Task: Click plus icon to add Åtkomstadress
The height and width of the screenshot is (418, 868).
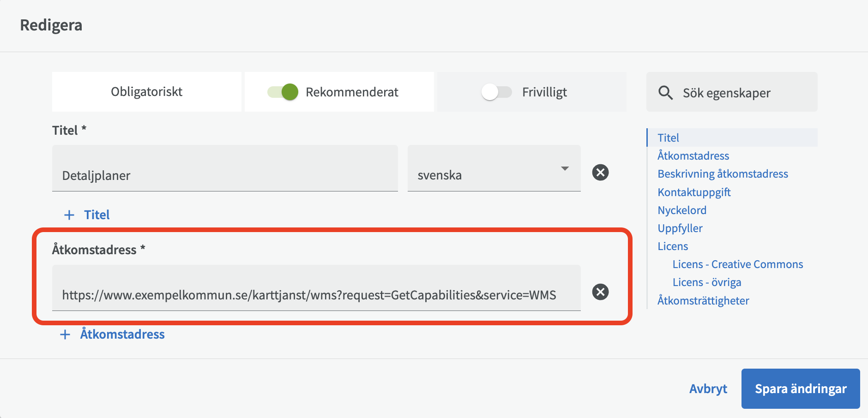Action: (x=66, y=334)
